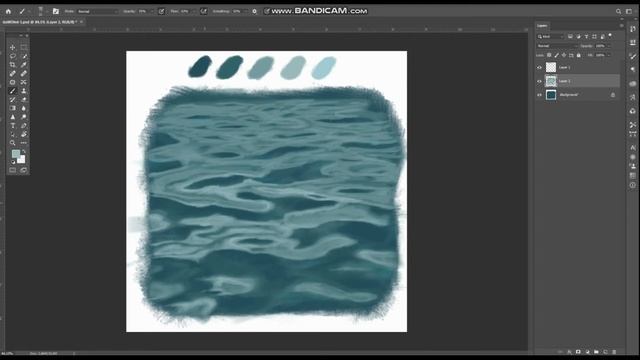Open the Flow slider arrow
Image resolution: width=640 pixels, height=360 pixels.
tap(193, 11)
